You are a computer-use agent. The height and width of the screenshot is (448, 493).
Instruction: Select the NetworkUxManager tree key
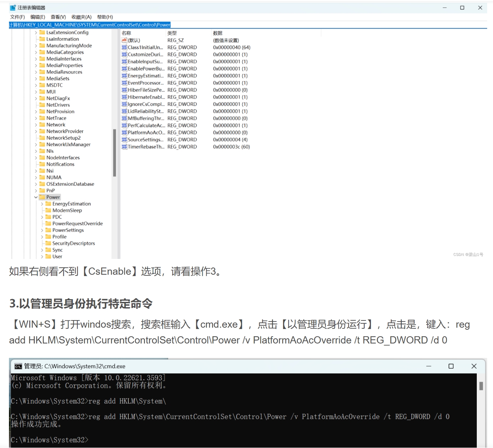tap(68, 144)
